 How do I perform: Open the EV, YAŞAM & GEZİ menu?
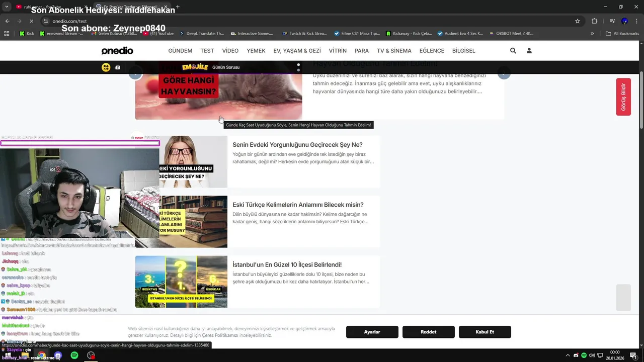click(297, 51)
